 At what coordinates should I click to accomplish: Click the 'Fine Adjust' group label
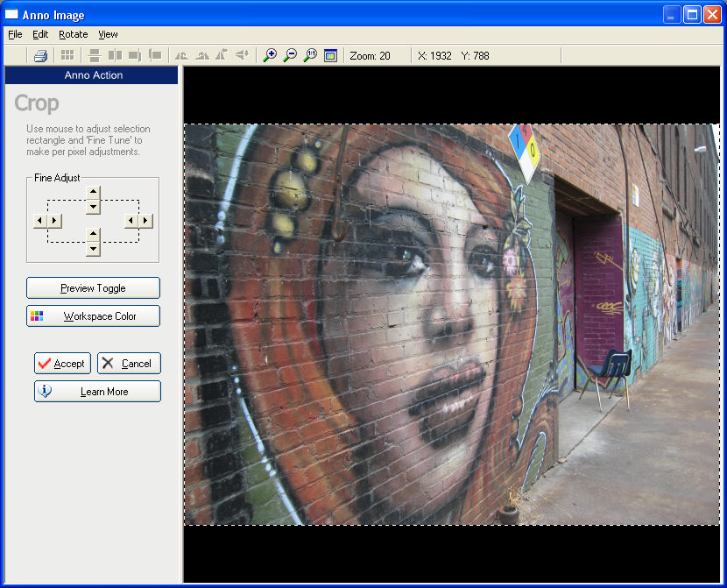pos(57,178)
